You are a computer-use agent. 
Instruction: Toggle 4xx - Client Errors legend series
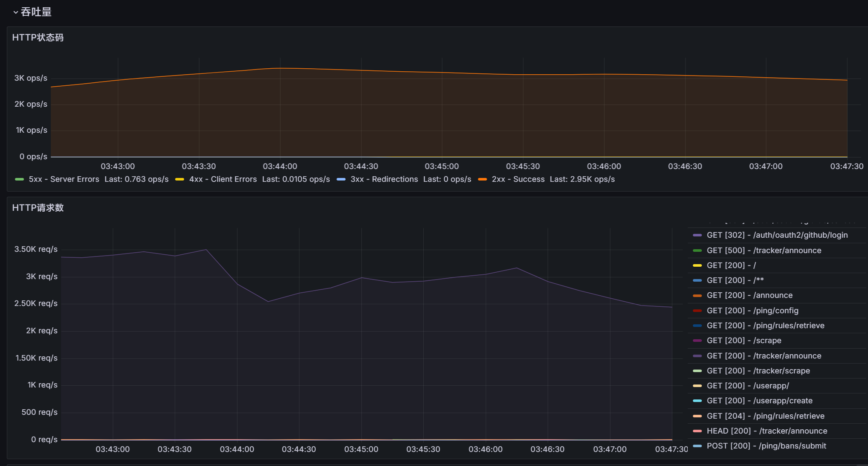(x=223, y=179)
